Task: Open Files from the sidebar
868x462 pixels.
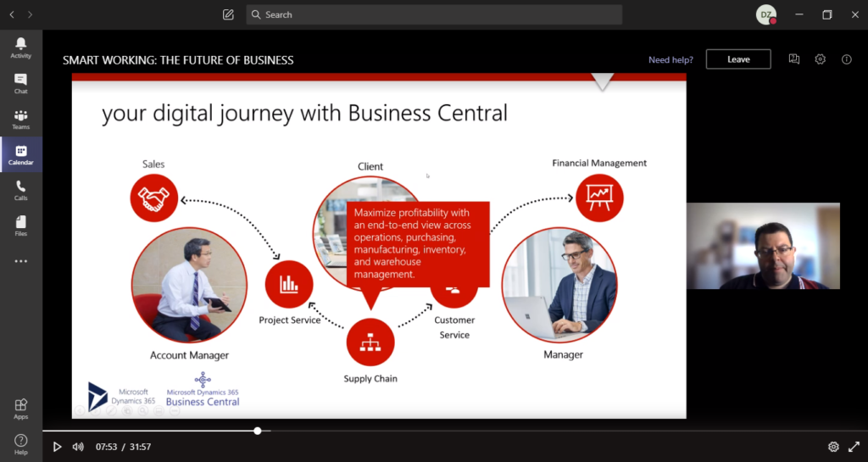Action: point(20,225)
